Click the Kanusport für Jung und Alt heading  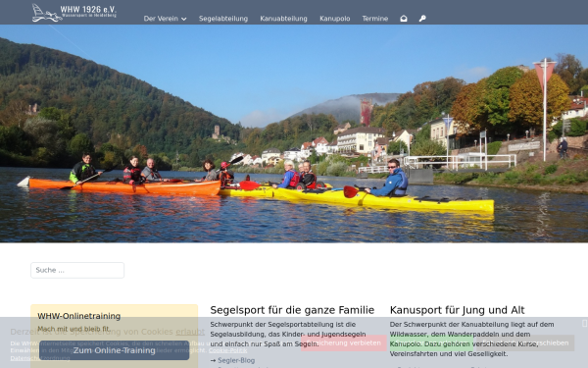(457, 310)
